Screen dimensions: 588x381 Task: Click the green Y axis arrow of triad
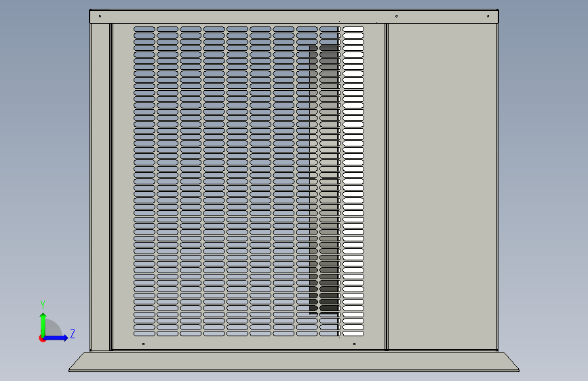point(43,325)
